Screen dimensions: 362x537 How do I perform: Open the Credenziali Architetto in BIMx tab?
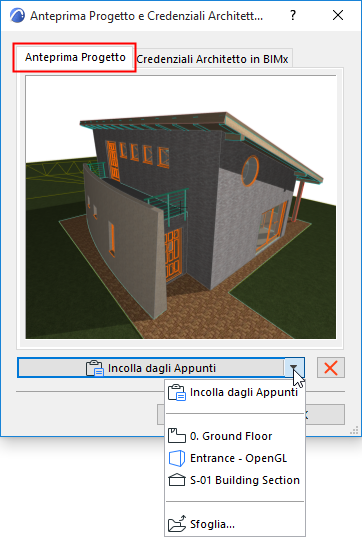[x=212, y=59]
